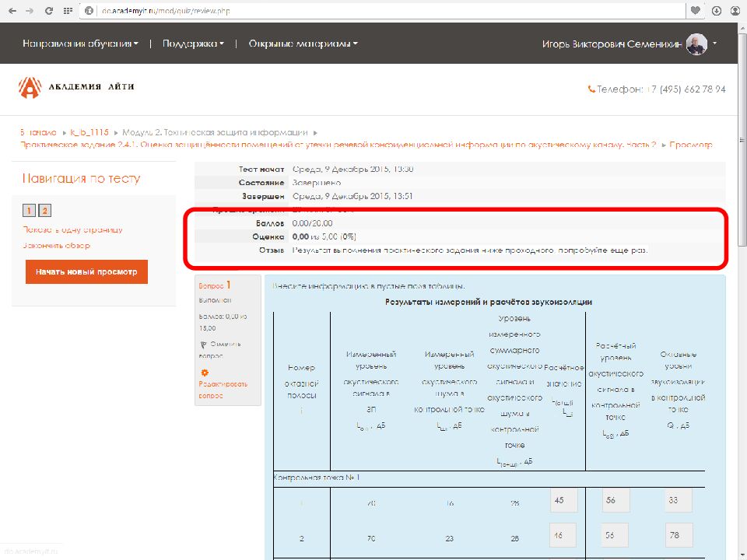Go to question 1 in test navigation
The image size is (747, 560).
pyautogui.click(x=30, y=211)
